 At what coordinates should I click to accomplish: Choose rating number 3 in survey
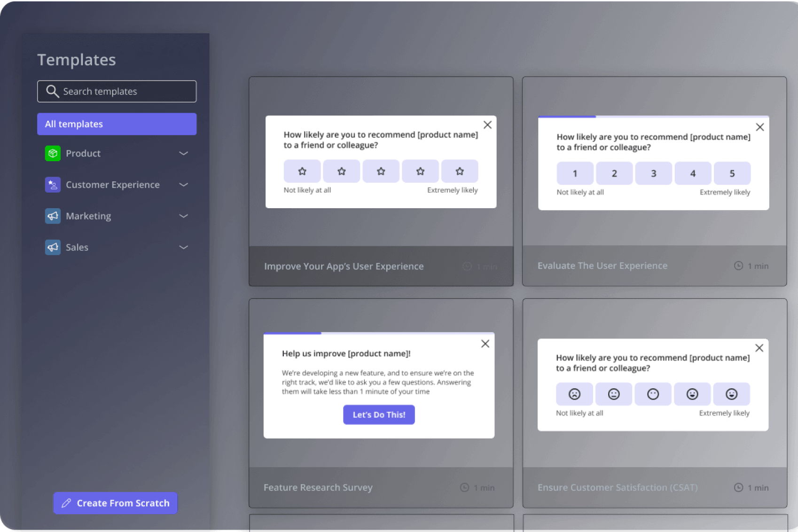coord(653,173)
